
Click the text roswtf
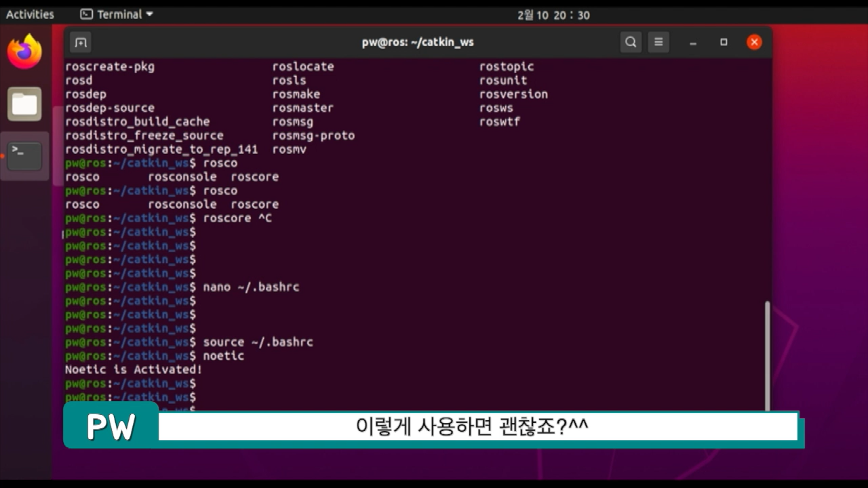pyautogui.click(x=500, y=121)
